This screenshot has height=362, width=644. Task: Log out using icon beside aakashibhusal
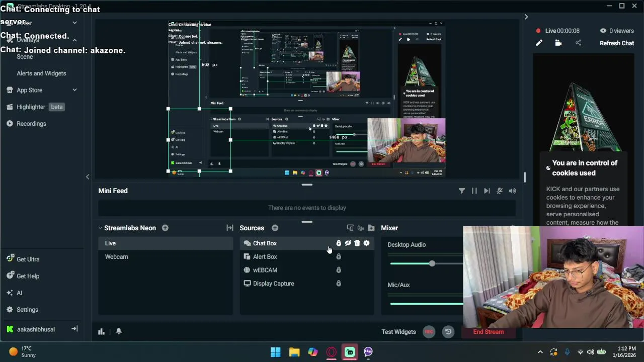(74, 329)
